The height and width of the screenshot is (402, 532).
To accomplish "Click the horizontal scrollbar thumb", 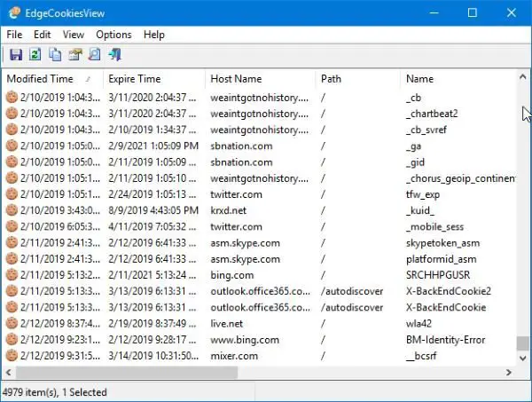I will pos(127,373).
